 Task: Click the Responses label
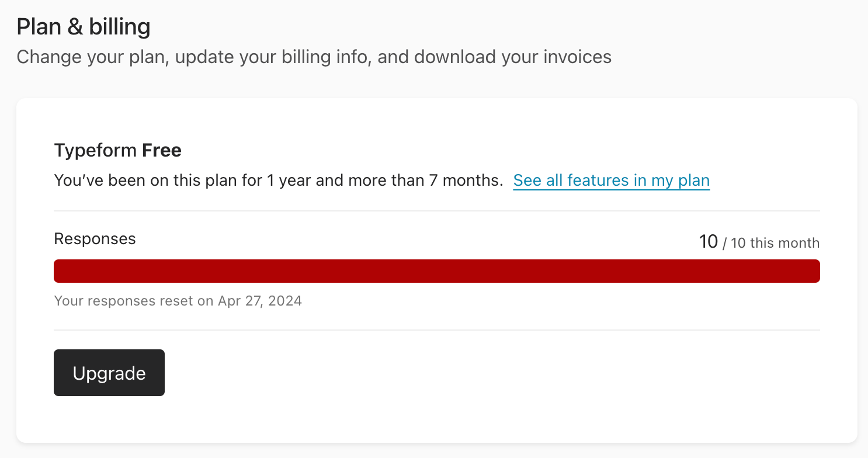point(95,239)
